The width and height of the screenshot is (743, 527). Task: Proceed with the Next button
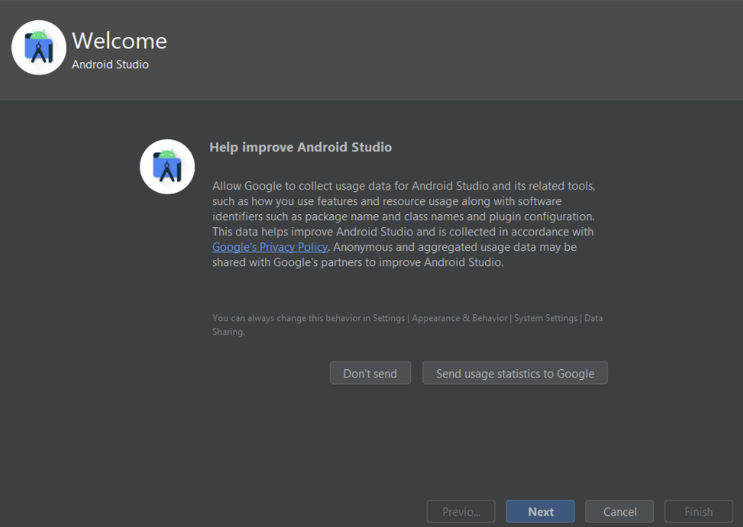[540, 512]
